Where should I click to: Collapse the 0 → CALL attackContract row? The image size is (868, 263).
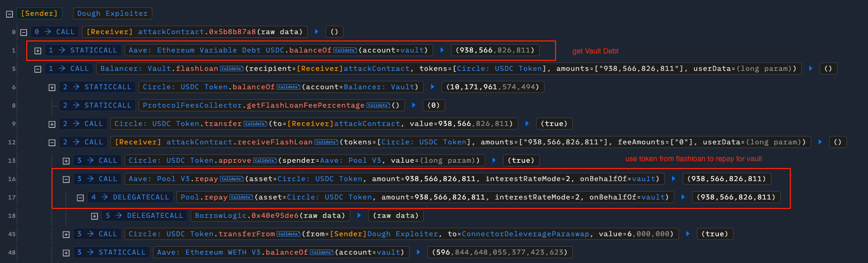24,33
